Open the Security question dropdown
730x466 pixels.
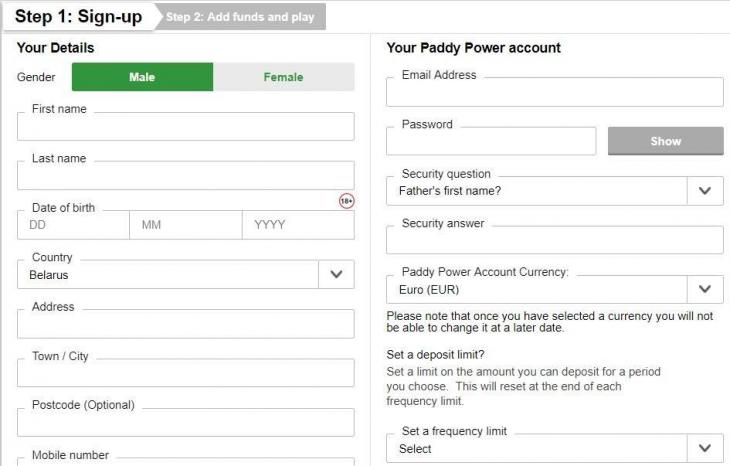tap(705, 191)
